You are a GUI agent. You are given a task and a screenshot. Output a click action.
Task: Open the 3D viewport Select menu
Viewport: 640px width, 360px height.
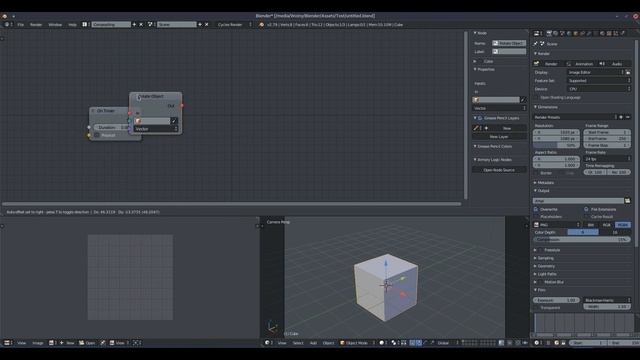coord(298,343)
